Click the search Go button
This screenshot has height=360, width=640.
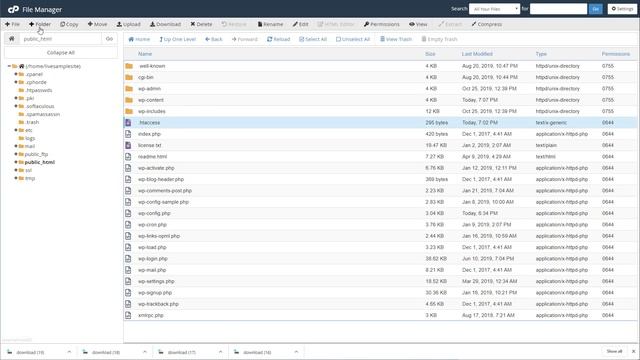(596, 9)
